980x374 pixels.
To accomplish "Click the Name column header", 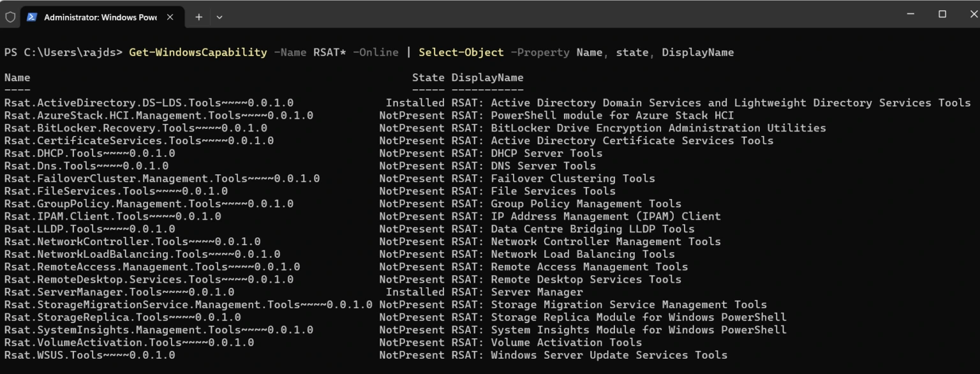I will pyautogui.click(x=17, y=78).
